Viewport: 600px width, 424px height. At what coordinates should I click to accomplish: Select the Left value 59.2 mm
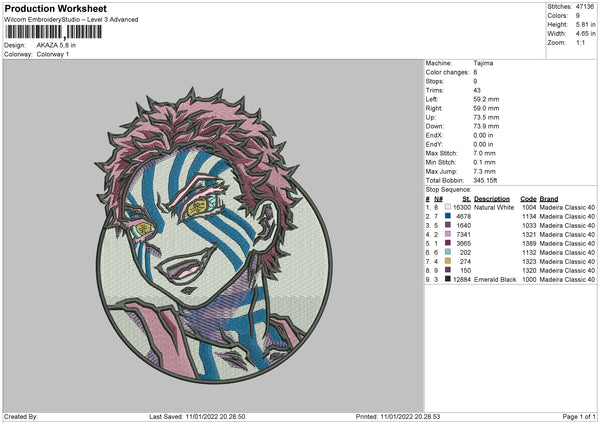click(486, 99)
